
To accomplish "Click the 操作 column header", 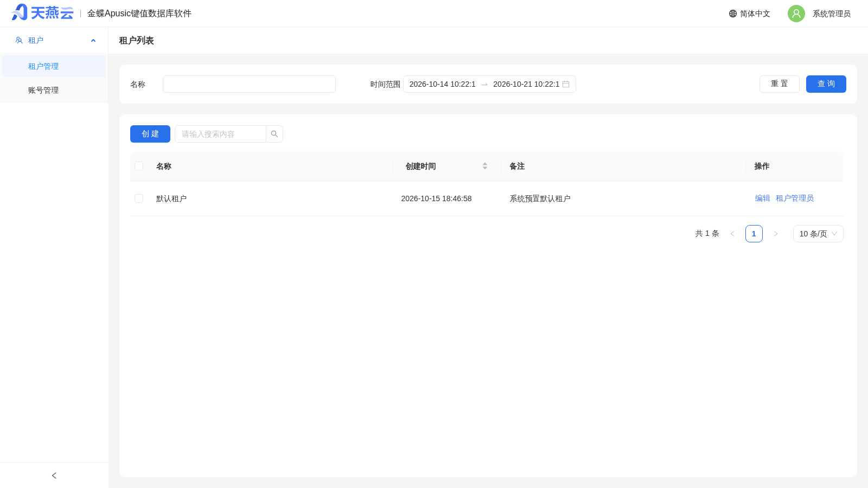I will [762, 166].
